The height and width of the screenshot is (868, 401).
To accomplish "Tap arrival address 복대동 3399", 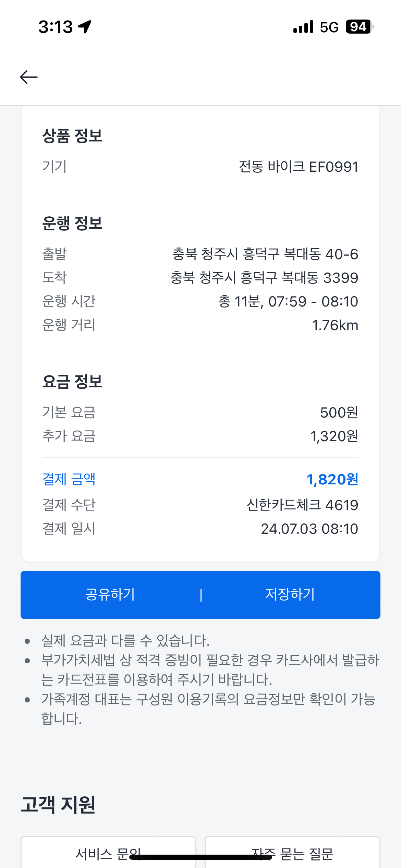I will pyautogui.click(x=264, y=278).
